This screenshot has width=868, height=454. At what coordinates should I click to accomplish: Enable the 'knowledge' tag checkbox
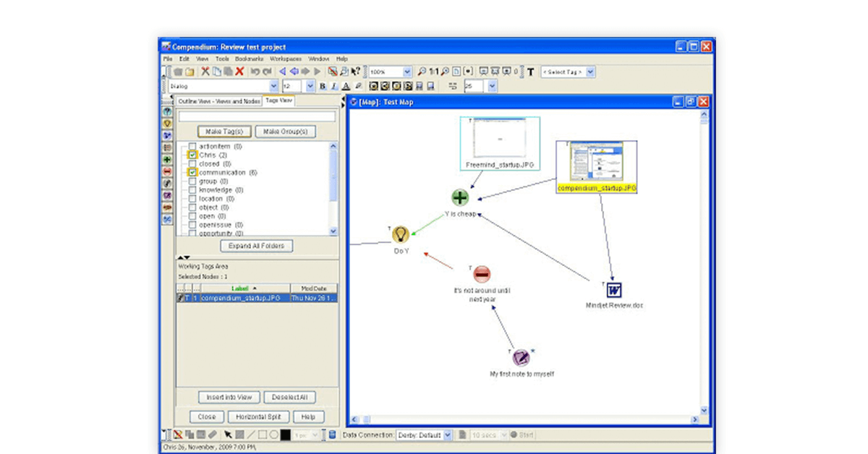[x=192, y=189]
